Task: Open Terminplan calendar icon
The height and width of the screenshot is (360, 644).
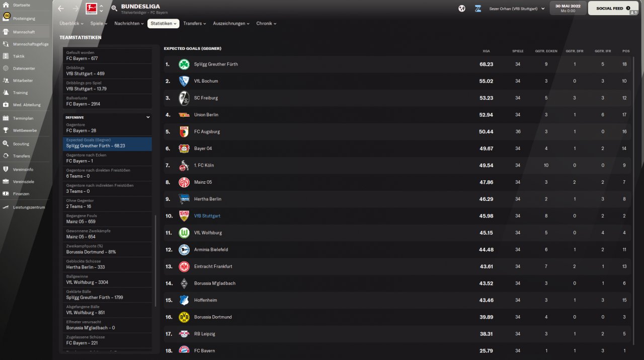Action: [x=6, y=118]
